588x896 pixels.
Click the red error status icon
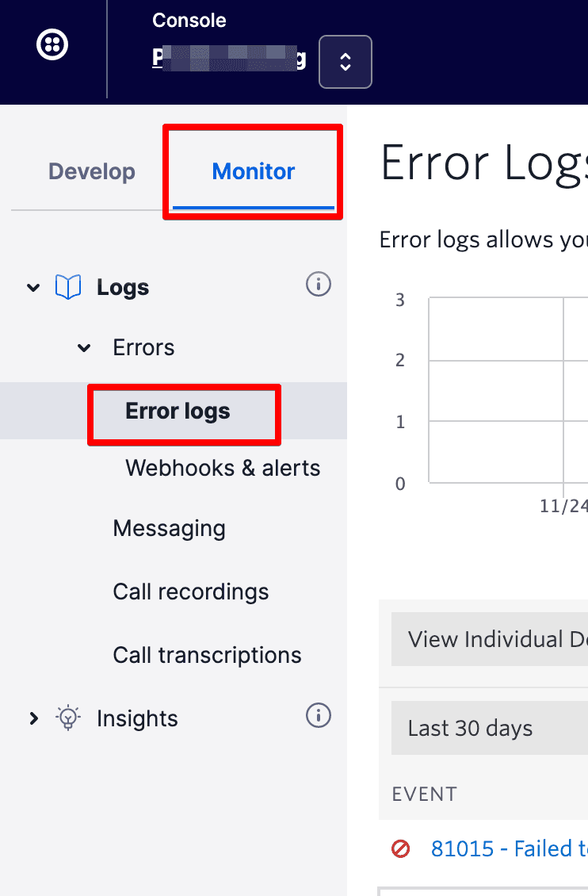pyautogui.click(x=400, y=848)
